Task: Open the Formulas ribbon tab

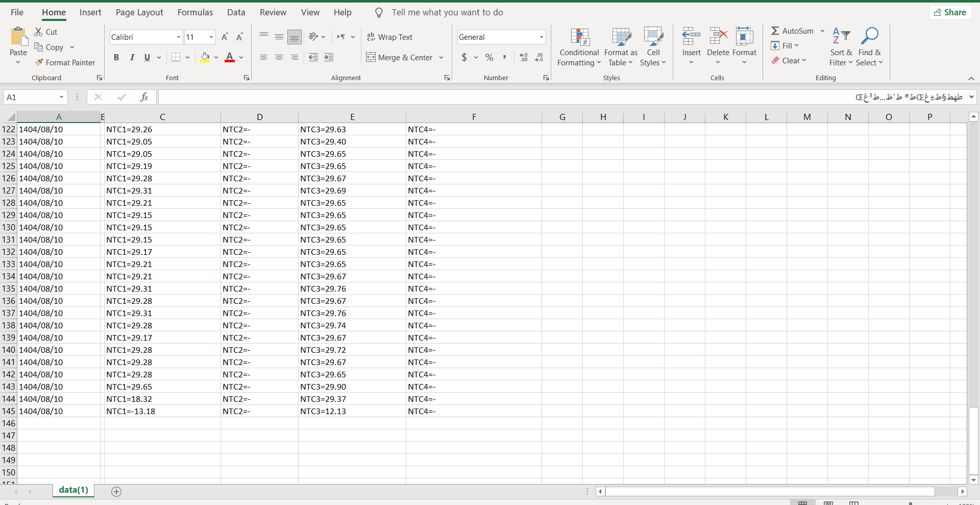Action: tap(195, 12)
